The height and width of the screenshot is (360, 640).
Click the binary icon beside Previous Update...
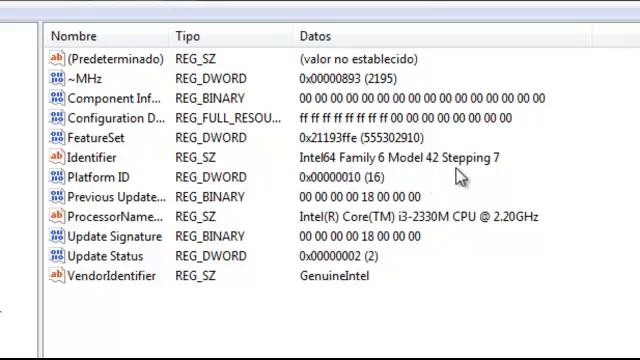[57, 196]
